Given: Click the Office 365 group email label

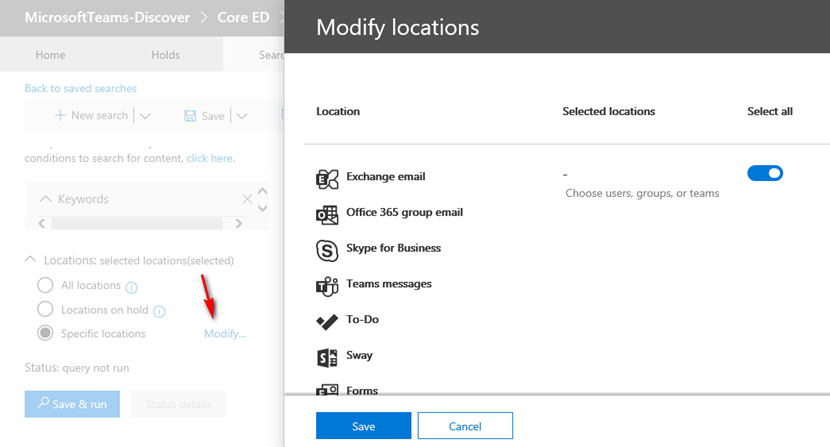Looking at the screenshot, I should pyautogui.click(x=404, y=212).
